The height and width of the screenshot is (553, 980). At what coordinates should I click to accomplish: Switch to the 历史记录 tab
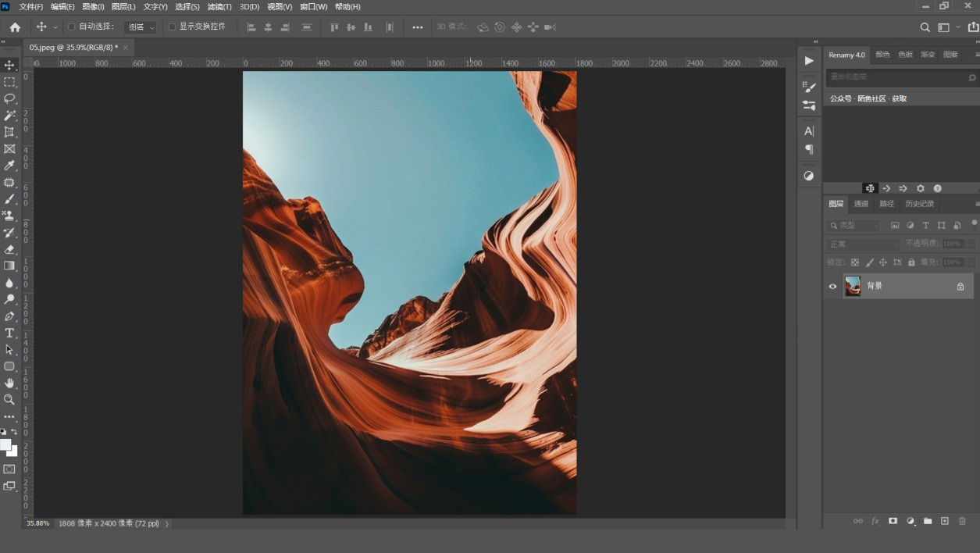(919, 204)
